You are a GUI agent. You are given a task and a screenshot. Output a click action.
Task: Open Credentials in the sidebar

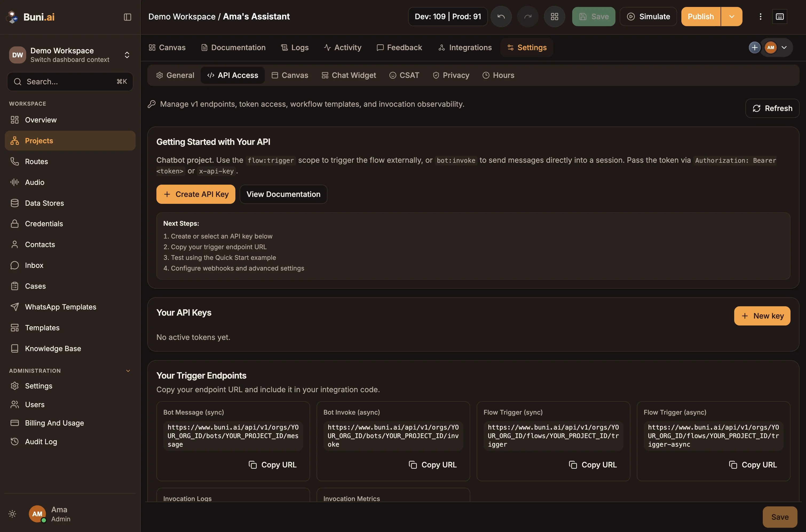tap(70, 224)
